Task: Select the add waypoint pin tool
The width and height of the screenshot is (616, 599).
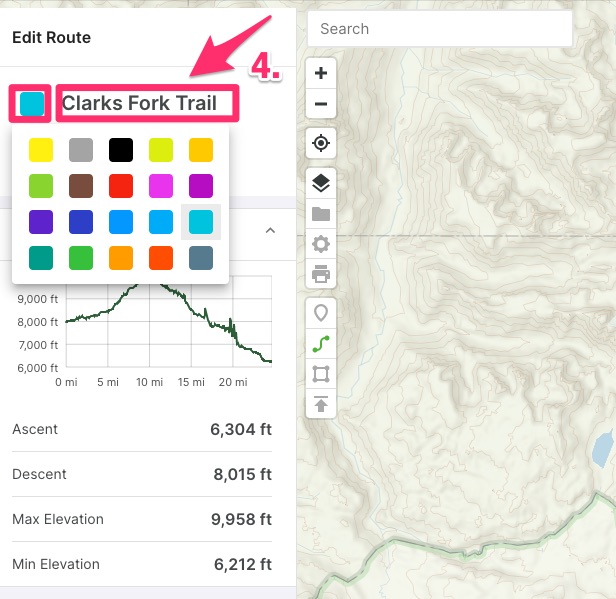Action: [x=321, y=313]
